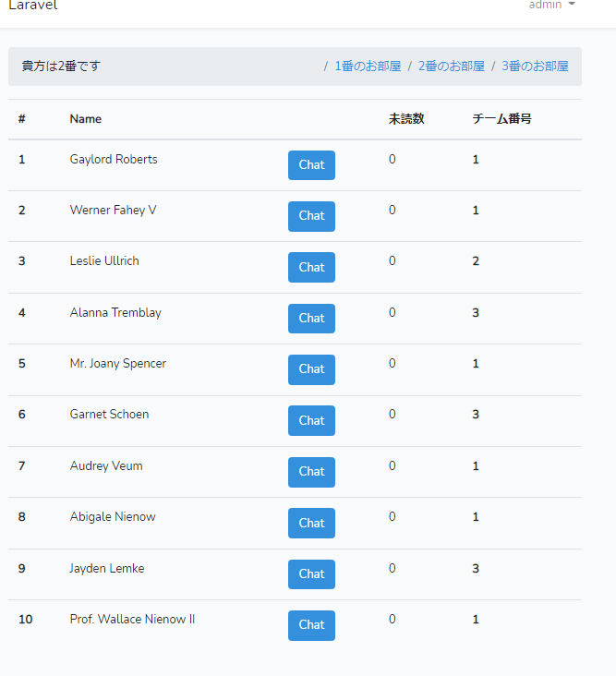Click the name Prof. Wallace Nienow II
616x676 pixels.
pos(132,619)
